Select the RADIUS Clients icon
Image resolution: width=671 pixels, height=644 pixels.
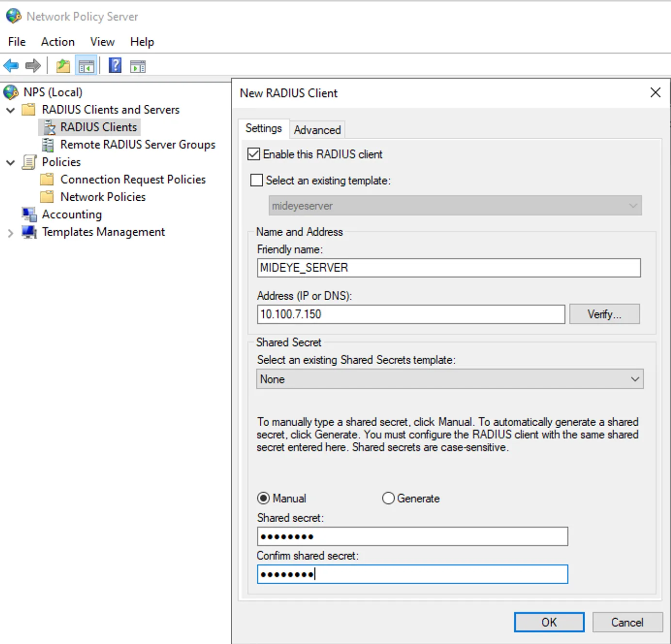pyautogui.click(x=50, y=127)
